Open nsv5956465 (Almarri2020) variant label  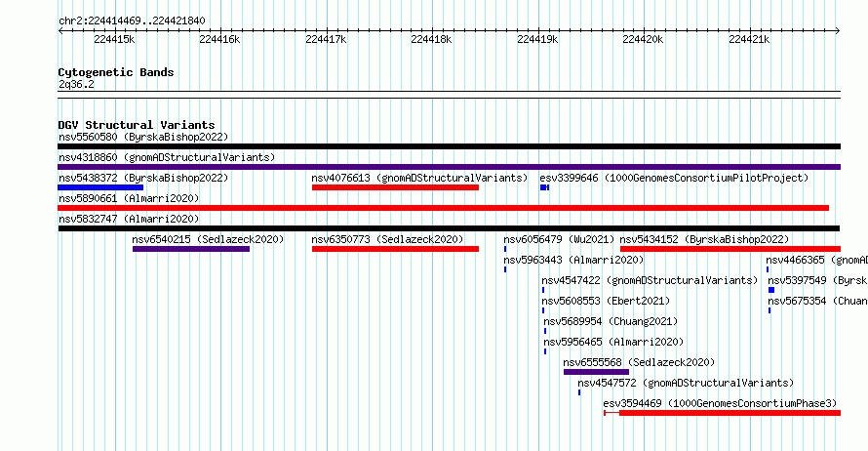613,342
